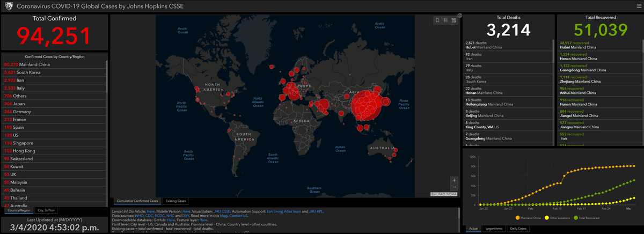Select King County, WA US deaths row

[507, 126]
